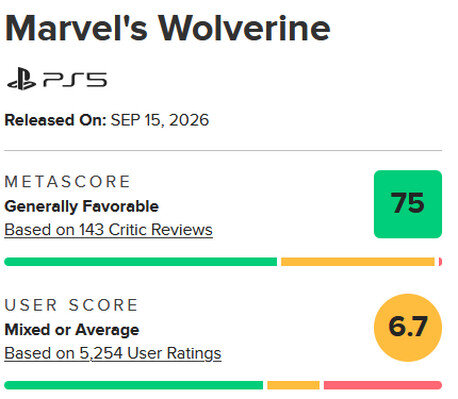
Task: Click the yellow mixed user ratings bar
Action: click(293, 385)
